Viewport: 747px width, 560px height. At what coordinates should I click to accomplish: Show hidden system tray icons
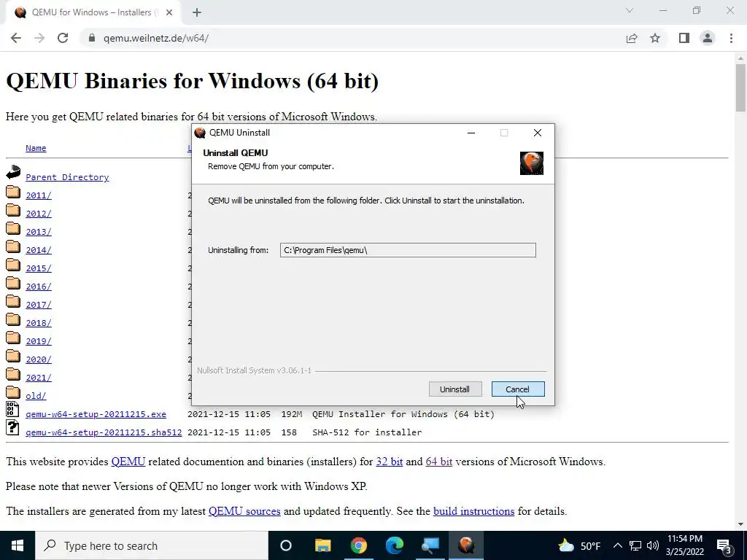pos(617,545)
